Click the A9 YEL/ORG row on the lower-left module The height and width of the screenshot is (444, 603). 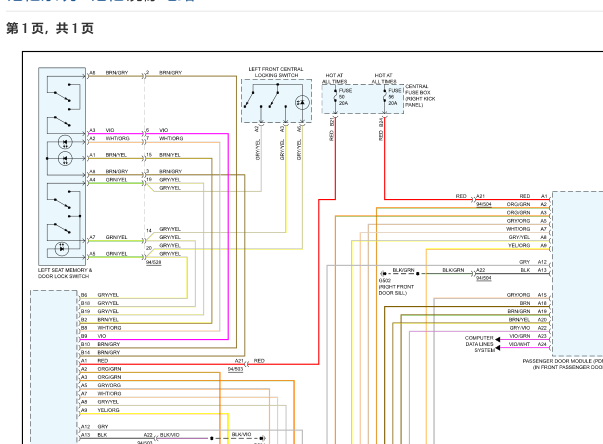click(100, 410)
